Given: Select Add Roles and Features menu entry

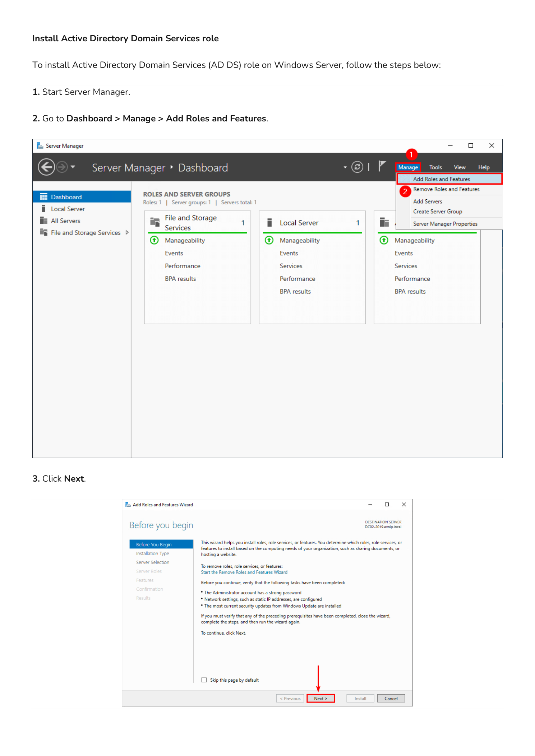Looking at the screenshot, I should coord(449,179).
